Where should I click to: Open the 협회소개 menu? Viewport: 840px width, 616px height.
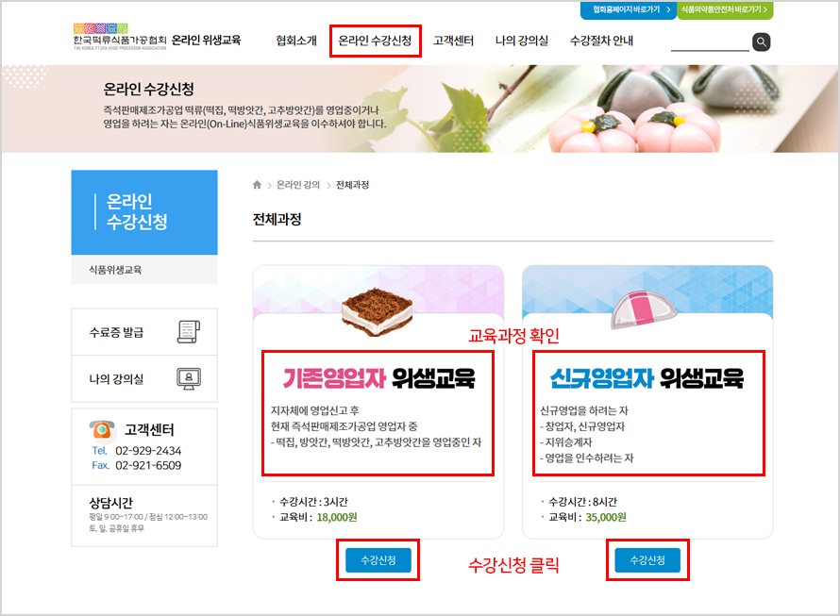(x=296, y=41)
